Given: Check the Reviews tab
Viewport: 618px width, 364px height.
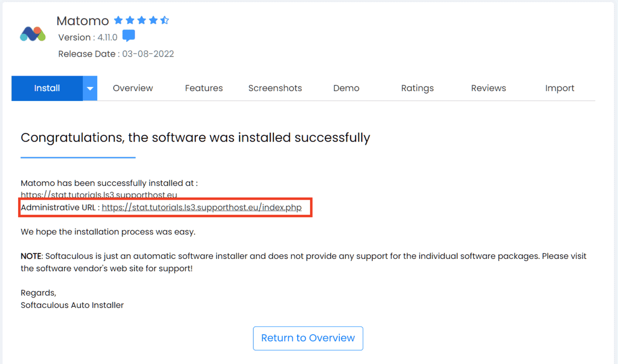Looking at the screenshot, I should click(x=488, y=88).
